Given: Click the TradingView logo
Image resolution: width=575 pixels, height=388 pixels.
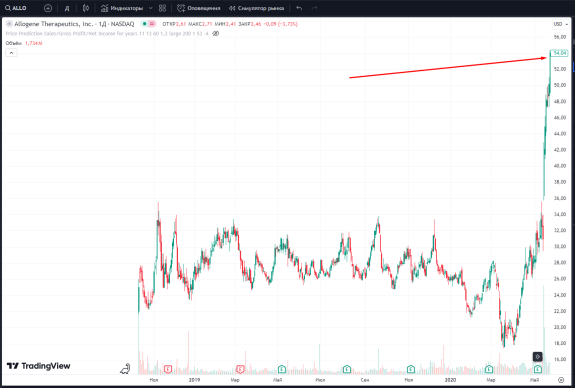Looking at the screenshot, I should (39, 366).
